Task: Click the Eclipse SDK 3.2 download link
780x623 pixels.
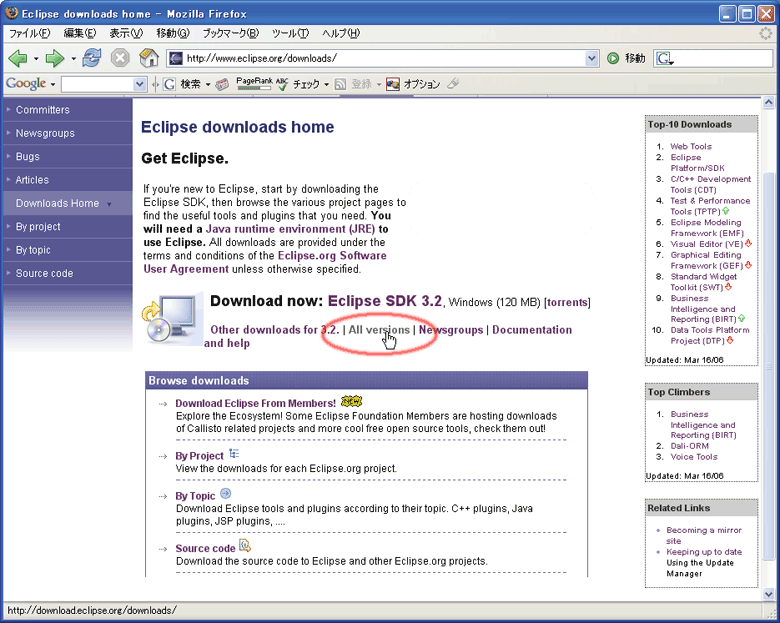Action: (385, 301)
